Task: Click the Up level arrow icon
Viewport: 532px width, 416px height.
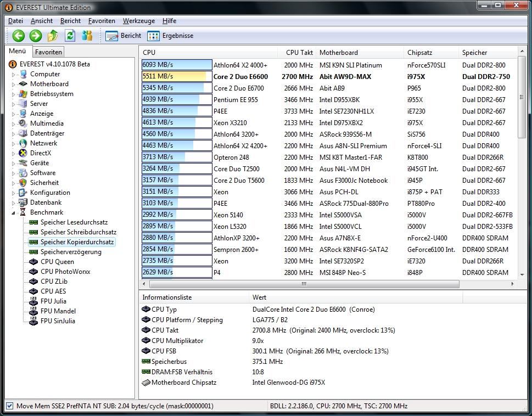Action: (x=53, y=36)
